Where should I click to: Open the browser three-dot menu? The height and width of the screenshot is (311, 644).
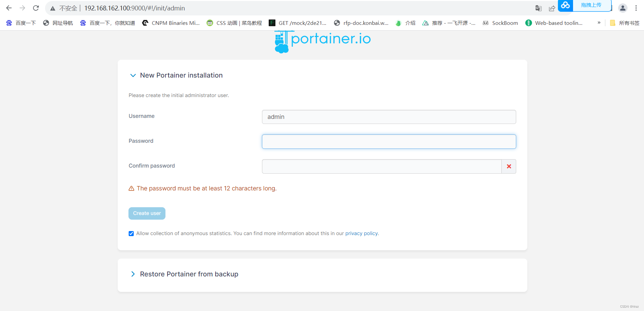coord(636,8)
